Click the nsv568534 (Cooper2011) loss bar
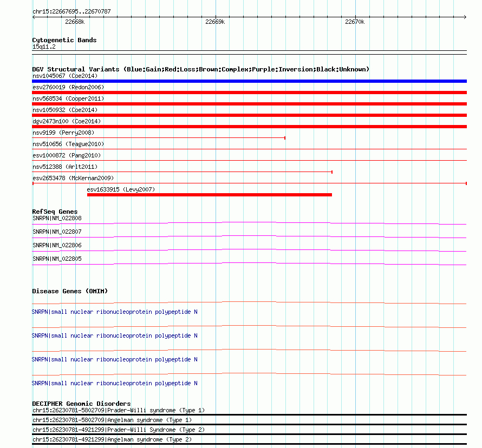 pyautogui.click(x=249, y=104)
